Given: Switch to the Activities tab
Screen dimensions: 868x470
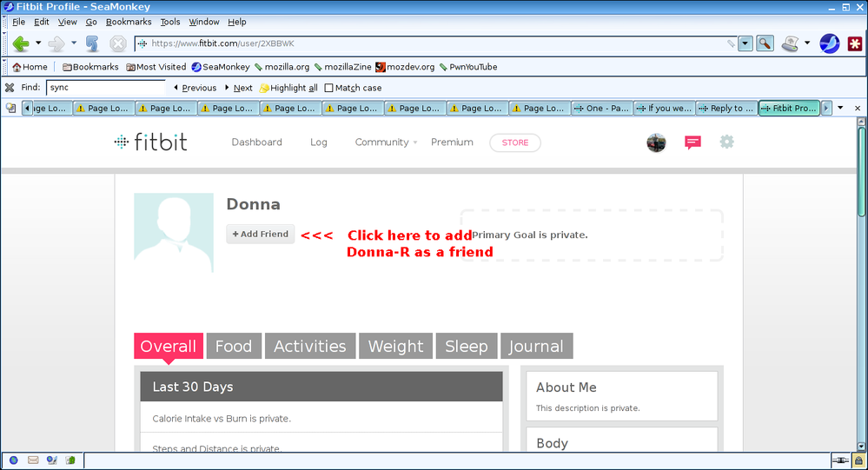Looking at the screenshot, I should pos(310,346).
